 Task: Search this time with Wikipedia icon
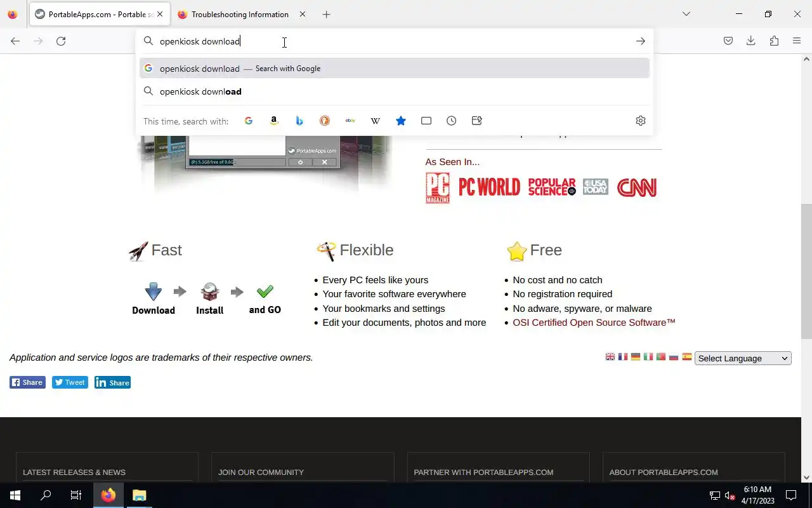click(376, 121)
